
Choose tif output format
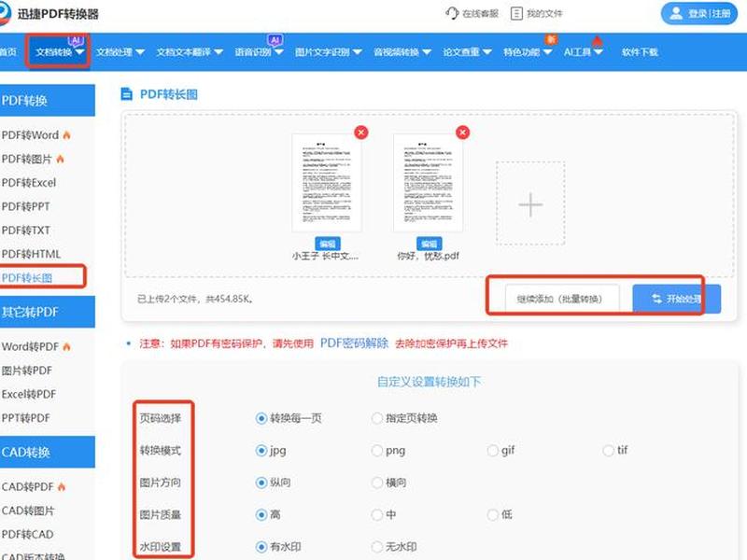(609, 451)
